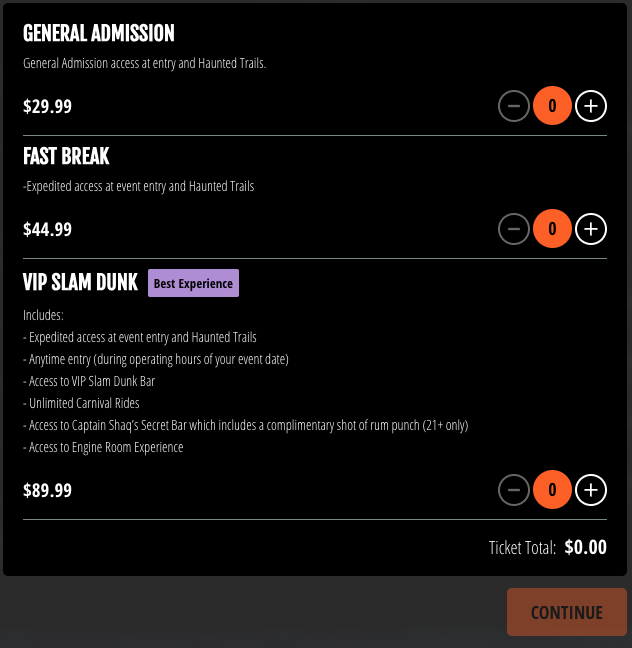This screenshot has width=632, height=648.
Task: Click the Continue button
Action: [x=566, y=612]
